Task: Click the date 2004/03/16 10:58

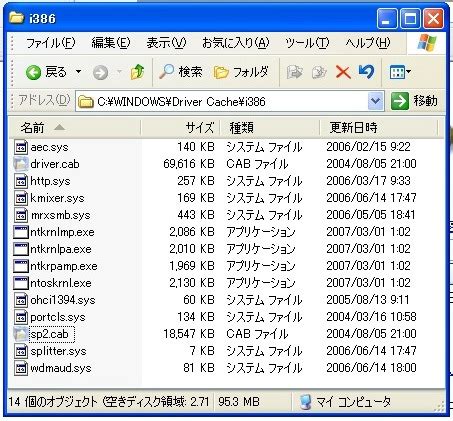Action: [371, 317]
